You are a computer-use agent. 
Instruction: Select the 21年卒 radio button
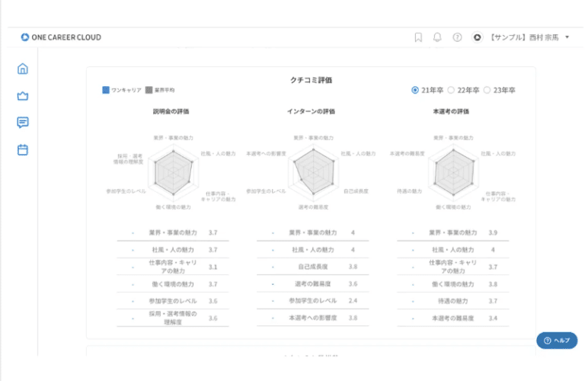pos(415,90)
